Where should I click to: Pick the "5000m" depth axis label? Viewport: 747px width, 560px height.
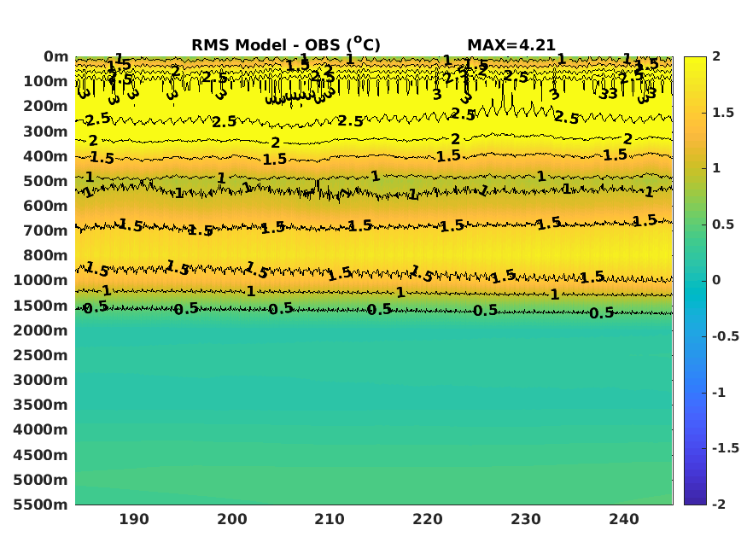click(41, 480)
